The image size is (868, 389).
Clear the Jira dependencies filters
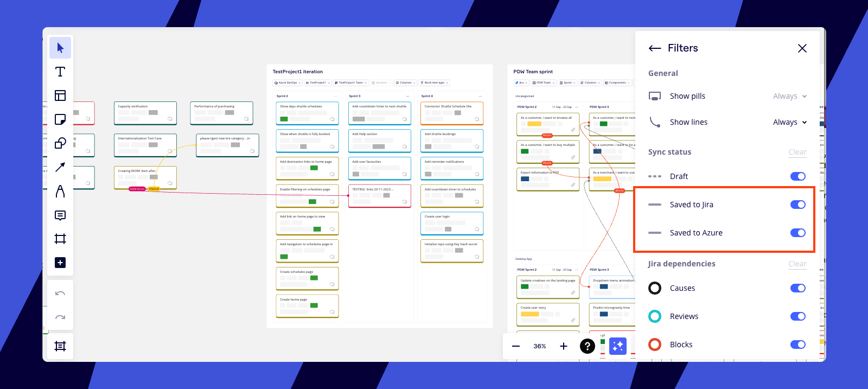797,264
